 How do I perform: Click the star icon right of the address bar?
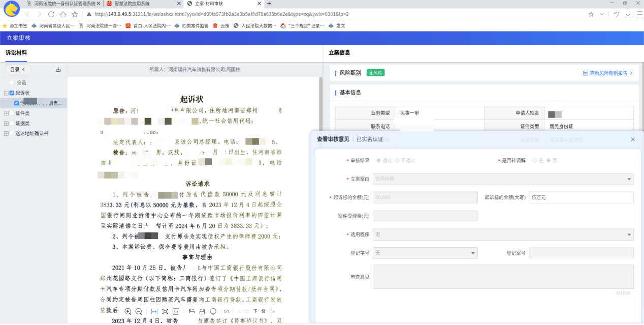point(591,14)
